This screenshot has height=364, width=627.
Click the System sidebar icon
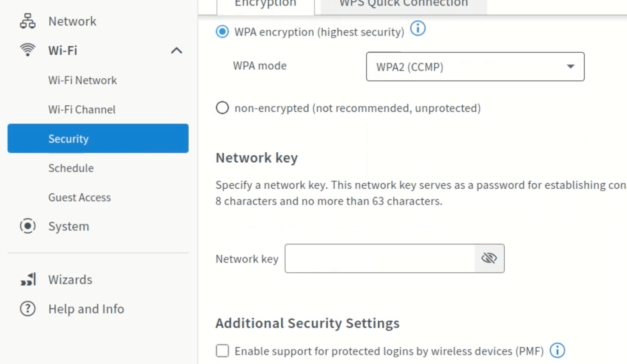pyautogui.click(x=28, y=226)
